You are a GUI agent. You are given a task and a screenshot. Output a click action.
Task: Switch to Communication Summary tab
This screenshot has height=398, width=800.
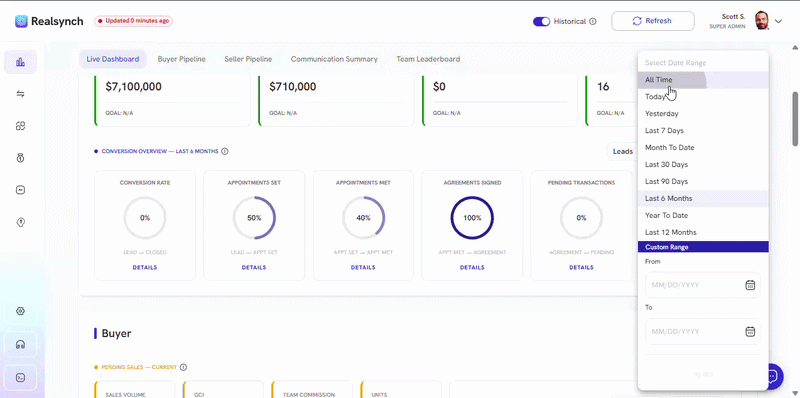334,59
